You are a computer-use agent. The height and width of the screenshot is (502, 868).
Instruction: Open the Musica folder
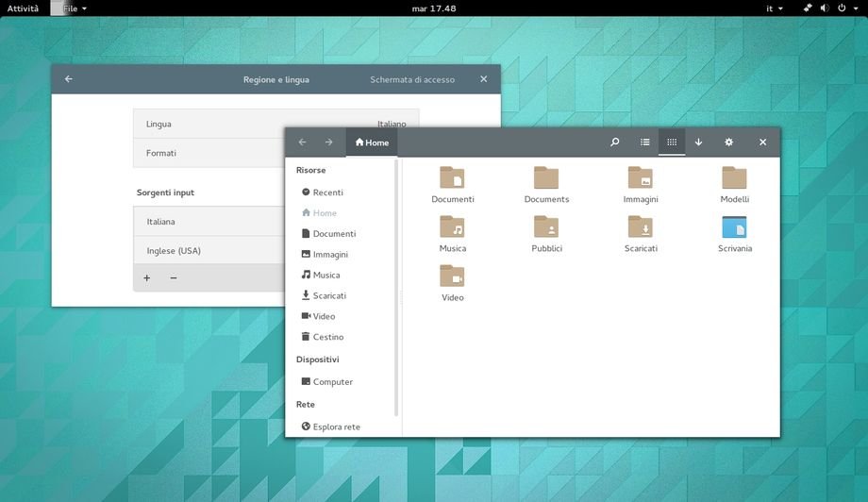(x=453, y=227)
